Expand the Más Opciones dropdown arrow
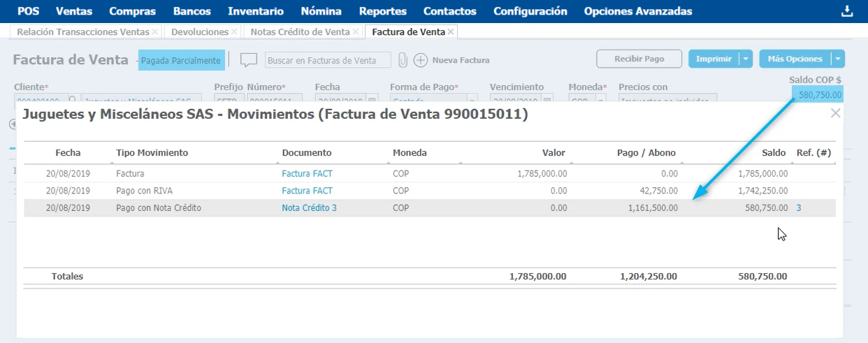868x343 pixels. (838, 59)
